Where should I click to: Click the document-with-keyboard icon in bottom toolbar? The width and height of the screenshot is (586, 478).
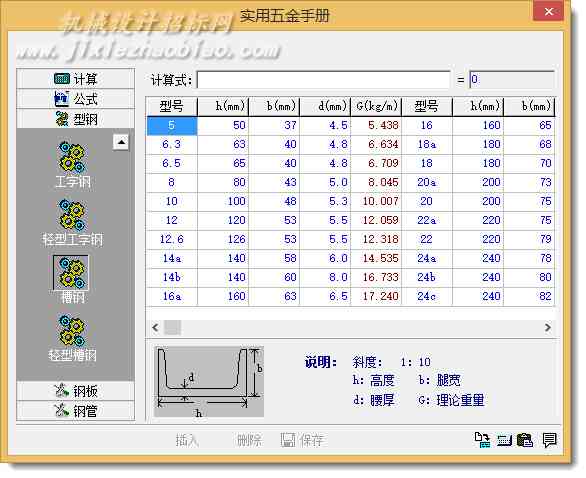tap(482, 440)
